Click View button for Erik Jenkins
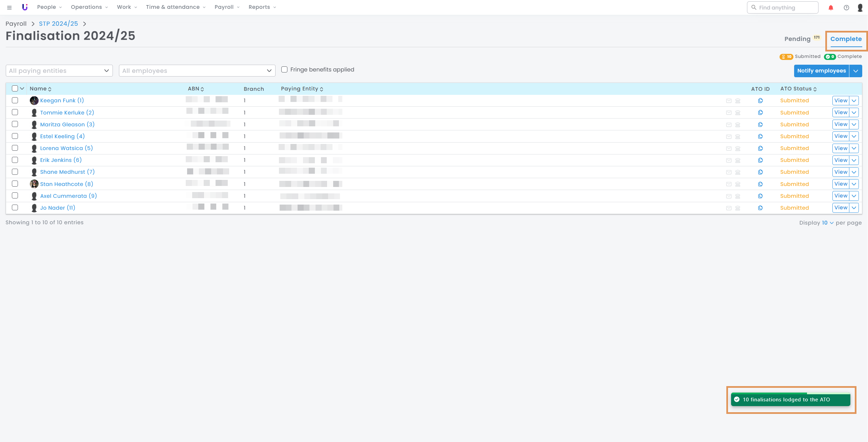 tap(841, 160)
